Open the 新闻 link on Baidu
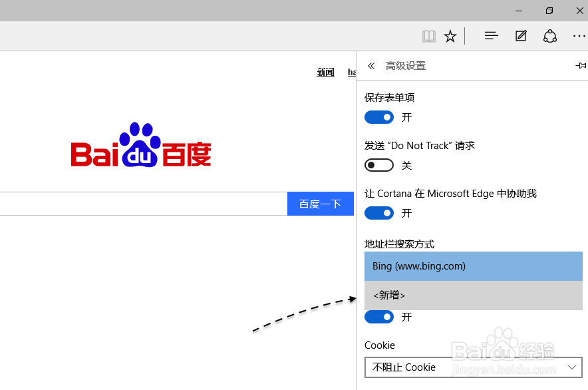Image resolution: width=588 pixels, height=390 pixels. (325, 72)
